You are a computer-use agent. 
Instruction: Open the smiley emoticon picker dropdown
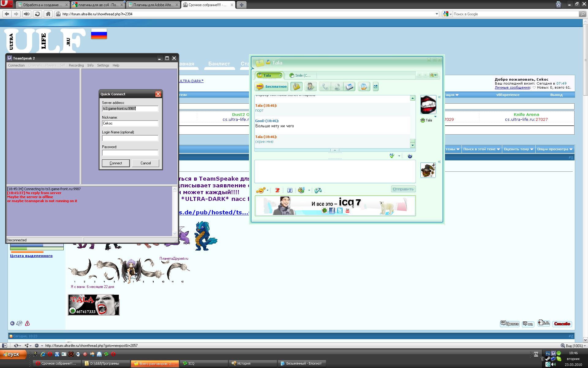point(267,190)
